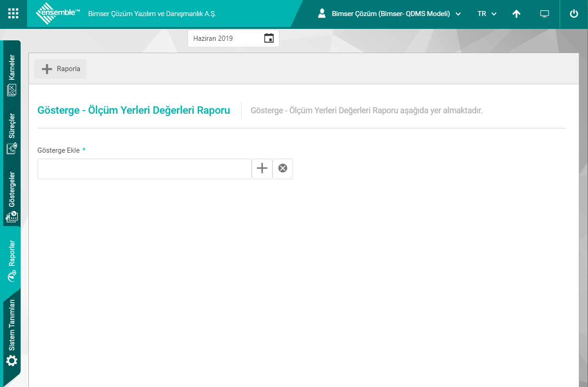Screen dimensions: 588x387
Task: Switch to the Süreçler sidebar tab
Action: point(12,133)
